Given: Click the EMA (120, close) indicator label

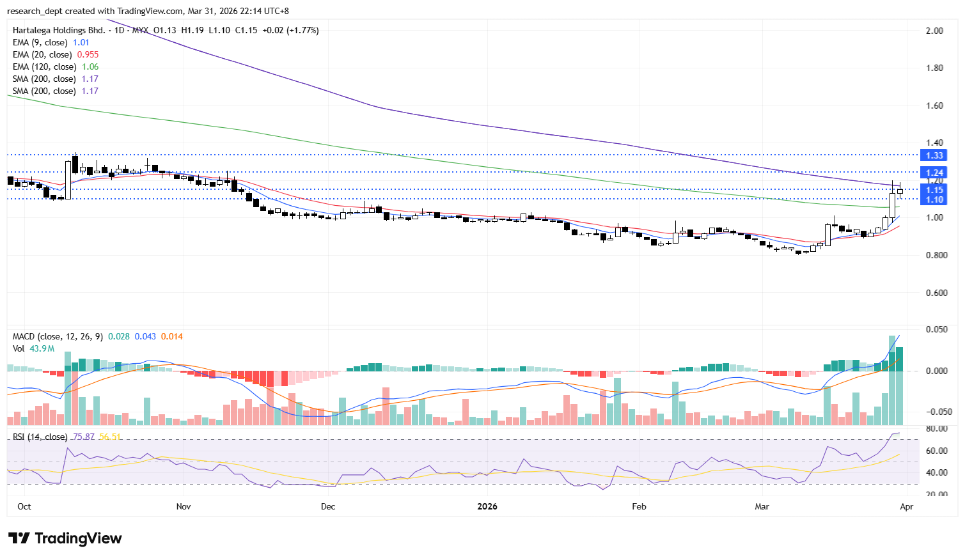Looking at the screenshot, I should [44, 66].
